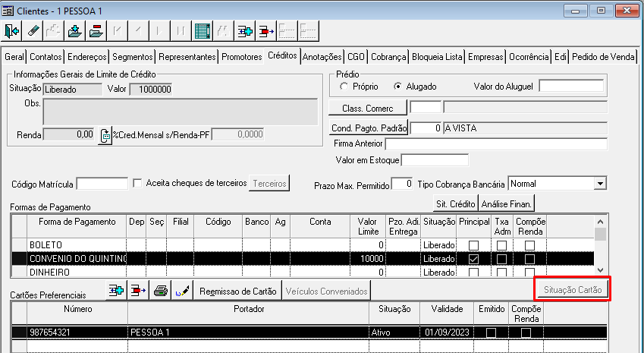Add card with Cartões Preferenciais plus icon
Screen dimensions: 644x353
tap(116, 291)
